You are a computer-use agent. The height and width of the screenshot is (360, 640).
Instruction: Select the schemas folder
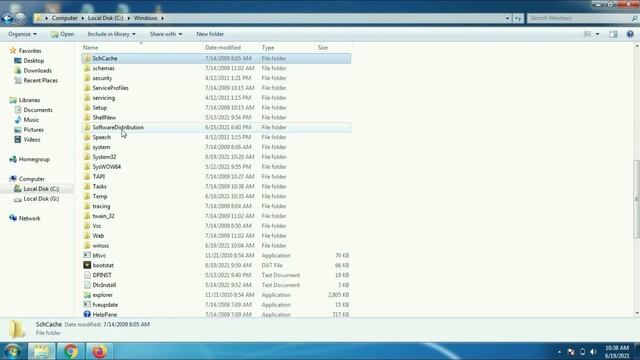pos(103,68)
